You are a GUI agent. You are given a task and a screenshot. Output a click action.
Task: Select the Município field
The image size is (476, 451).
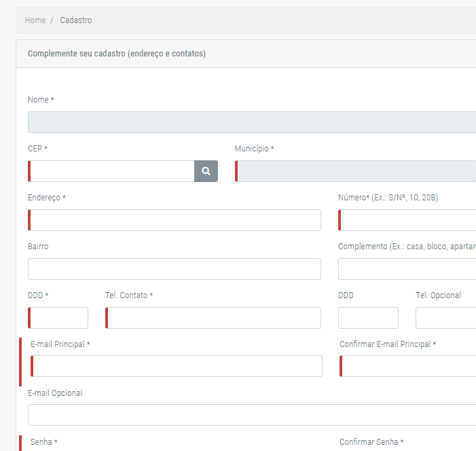tap(356, 171)
